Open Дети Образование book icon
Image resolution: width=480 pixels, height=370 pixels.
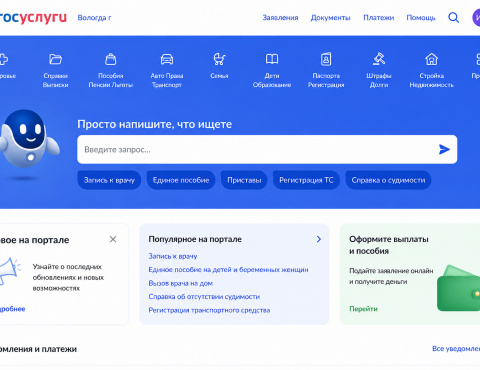coord(272,59)
